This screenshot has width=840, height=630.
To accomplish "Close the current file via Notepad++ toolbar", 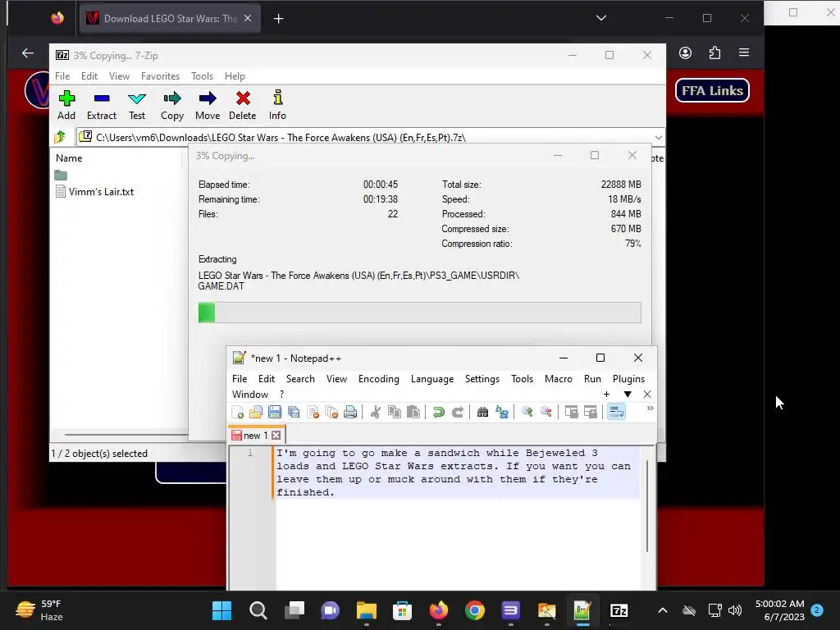I will [313, 412].
